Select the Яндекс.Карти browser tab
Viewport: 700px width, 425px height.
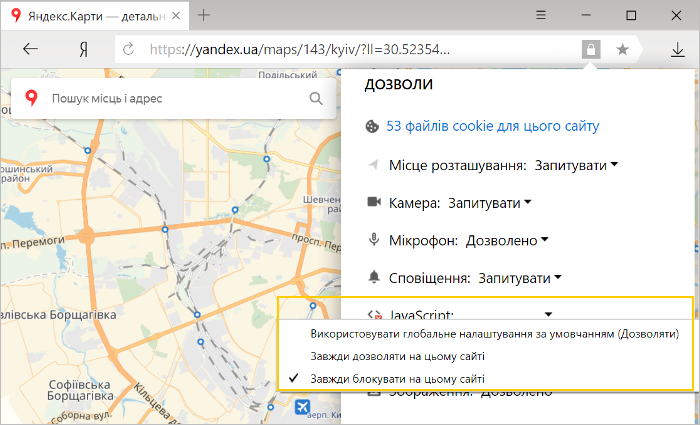point(95,16)
